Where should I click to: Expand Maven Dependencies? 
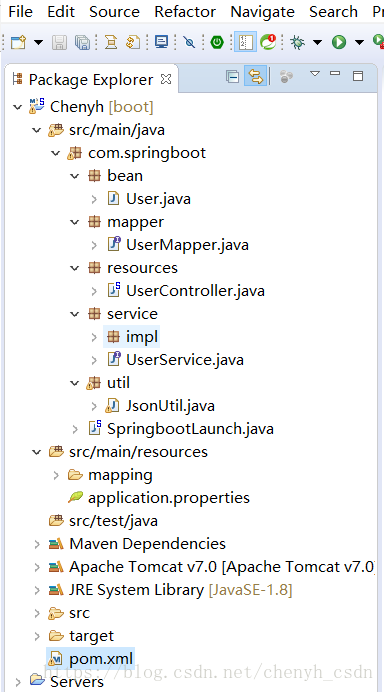click(37, 544)
